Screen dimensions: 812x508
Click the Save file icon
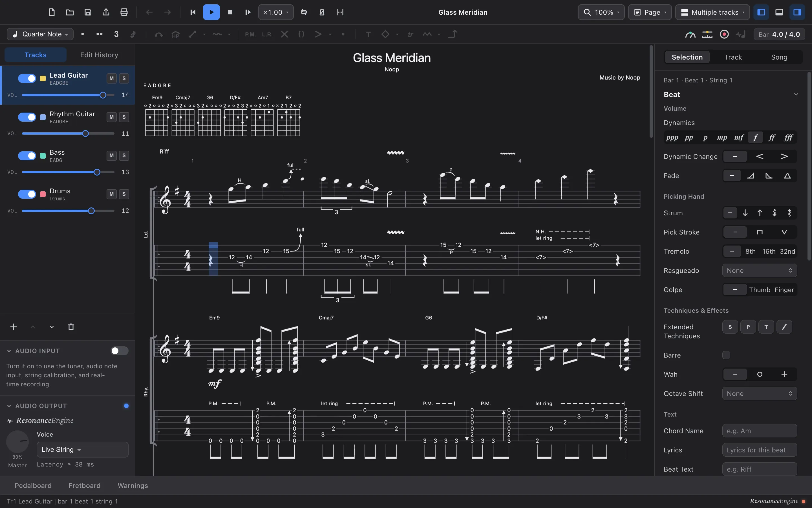[x=88, y=12]
